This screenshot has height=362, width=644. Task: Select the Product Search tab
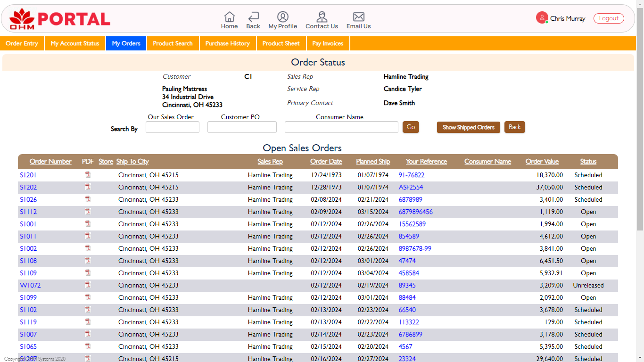tap(173, 43)
